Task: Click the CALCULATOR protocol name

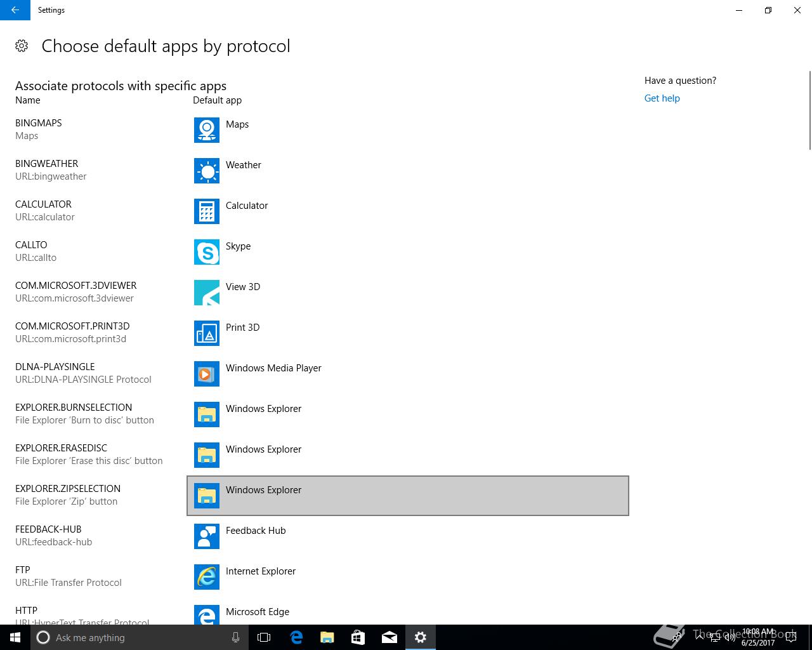Action: click(x=43, y=204)
